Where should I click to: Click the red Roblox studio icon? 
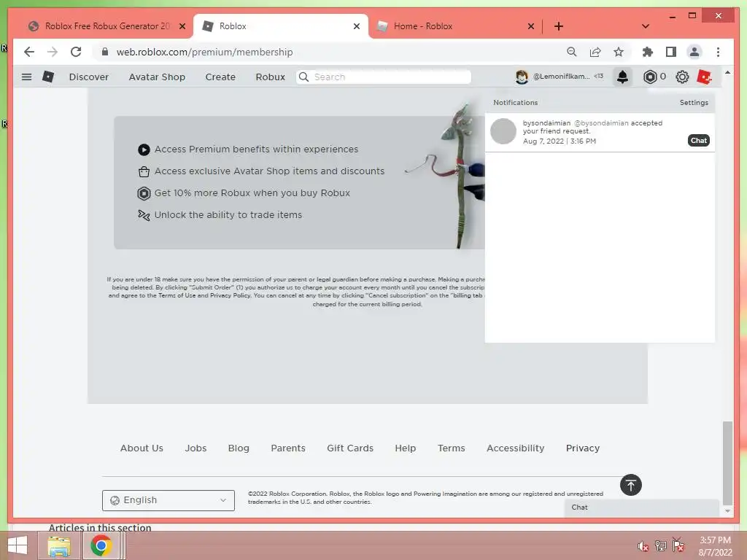coord(704,77)
